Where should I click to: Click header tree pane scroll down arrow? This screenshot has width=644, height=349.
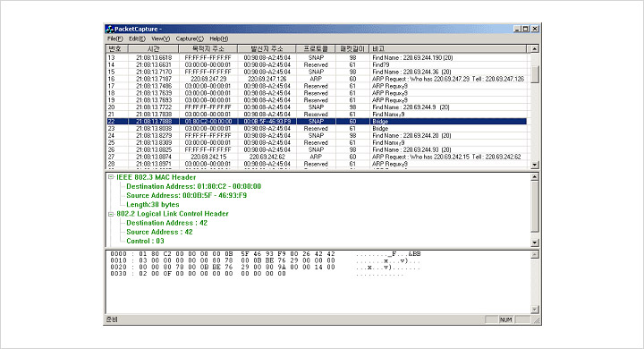[534, 243]
